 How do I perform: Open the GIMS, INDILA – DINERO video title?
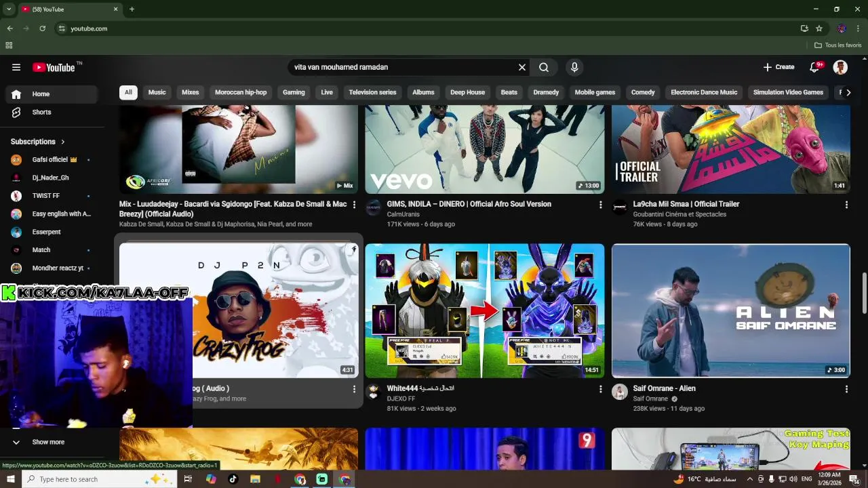(469, 204)
